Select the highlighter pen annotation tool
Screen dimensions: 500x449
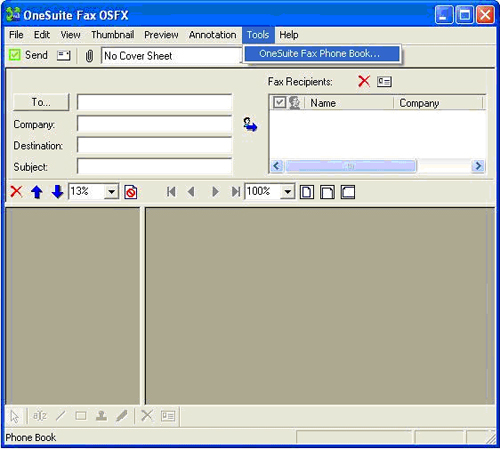click(122, 416)
